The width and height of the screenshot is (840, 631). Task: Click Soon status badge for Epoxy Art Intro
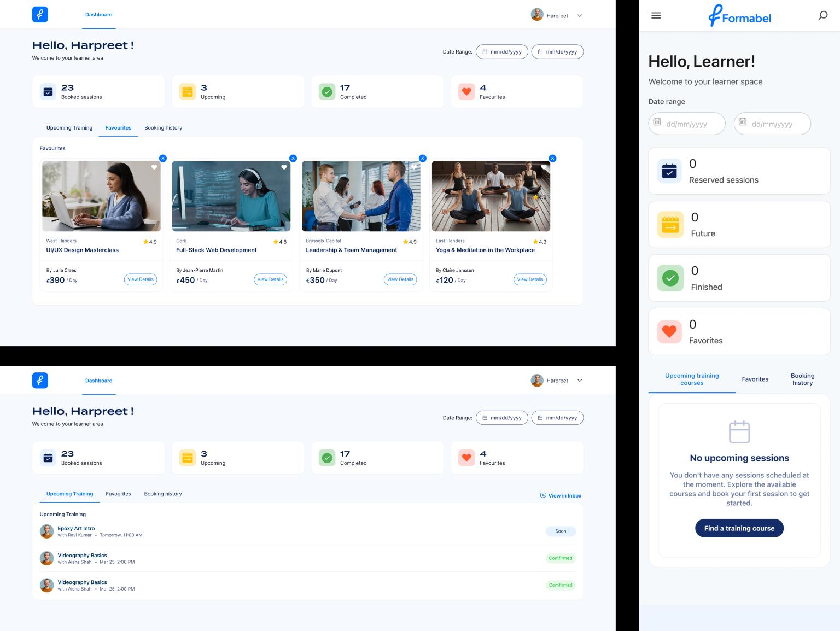pos(561,531)
